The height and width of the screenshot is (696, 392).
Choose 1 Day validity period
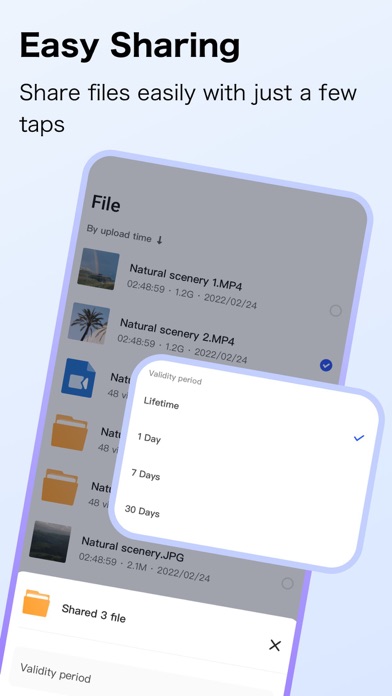[x=149, y=439]
